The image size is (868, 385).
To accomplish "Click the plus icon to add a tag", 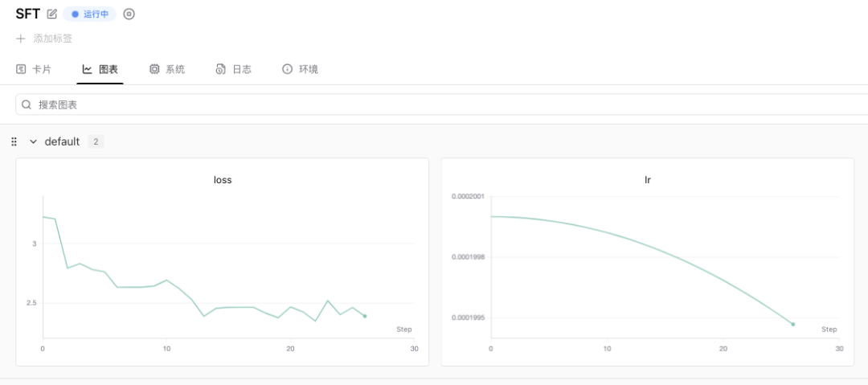I will click(x=20, y=39).
